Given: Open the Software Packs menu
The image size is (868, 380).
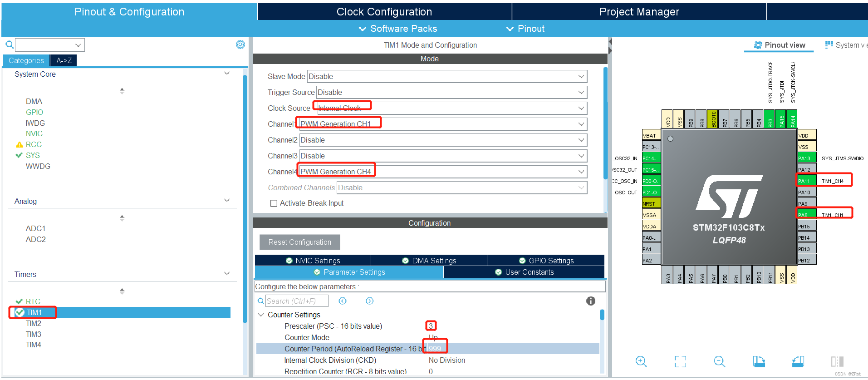Looking at the screenshot, I should 398,29.
